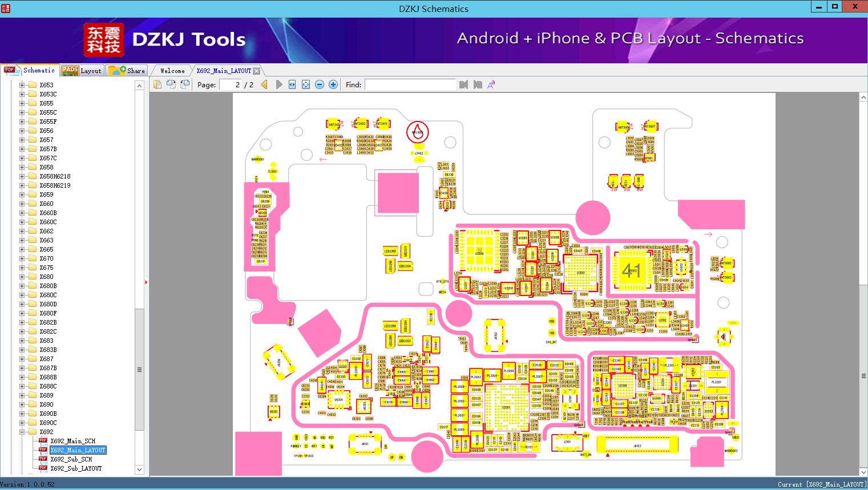
Task: Expand the X653 folder
Action: tap(22, 85)
